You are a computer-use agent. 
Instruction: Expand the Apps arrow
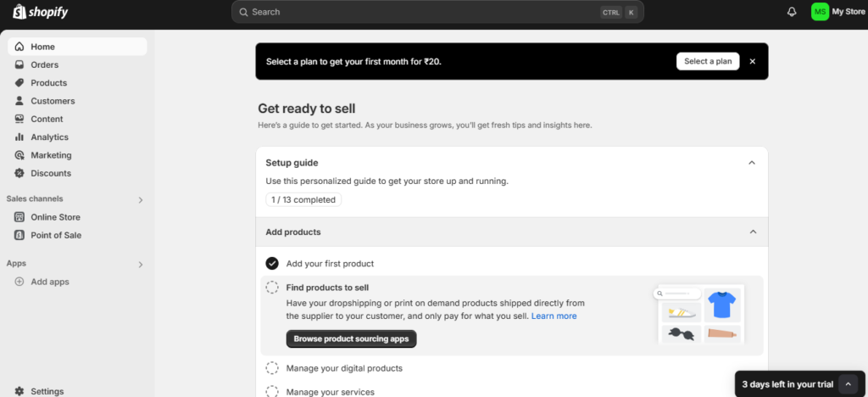(141, 265)
